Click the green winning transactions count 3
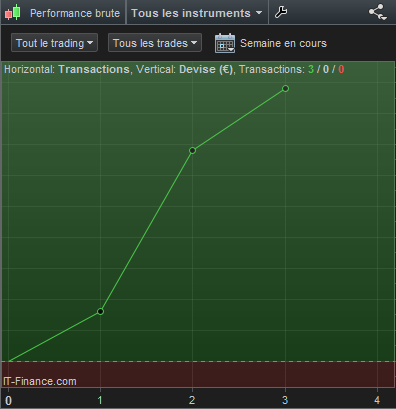 pos(311,69)
